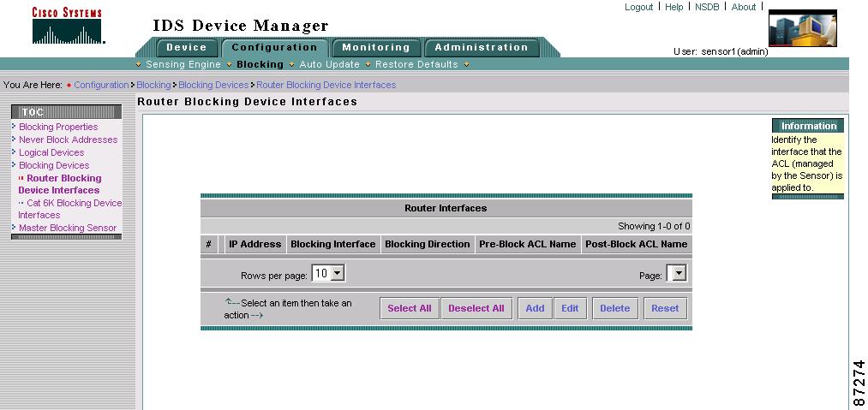Click the Information panel header

point(808,126)
